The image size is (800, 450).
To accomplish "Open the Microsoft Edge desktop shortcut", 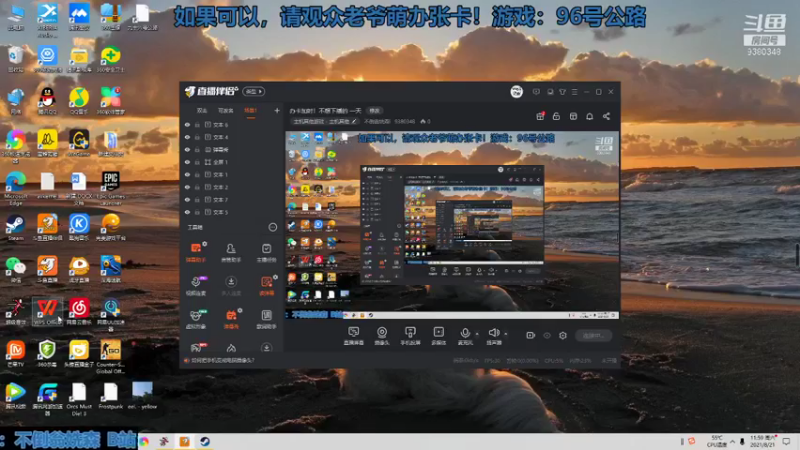I will [15, 188].
